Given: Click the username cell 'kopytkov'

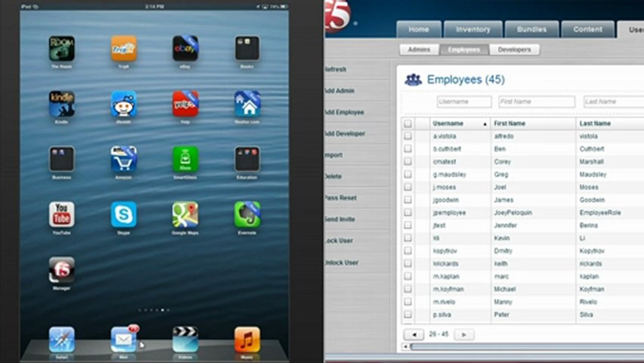Looking at the screenshot, I should [x=445, y=251].
